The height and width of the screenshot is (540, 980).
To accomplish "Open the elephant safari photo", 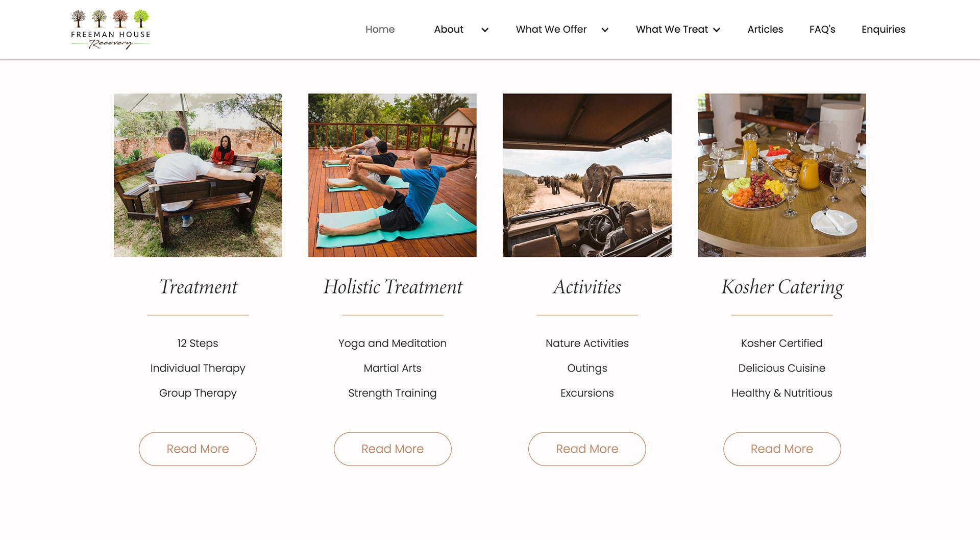I will 587,175.
